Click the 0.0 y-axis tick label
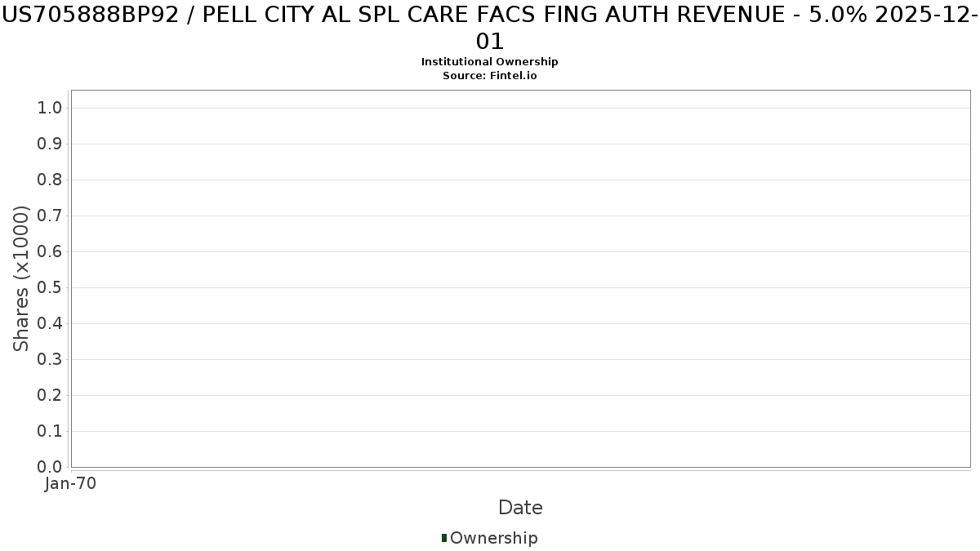 (51, 467)
